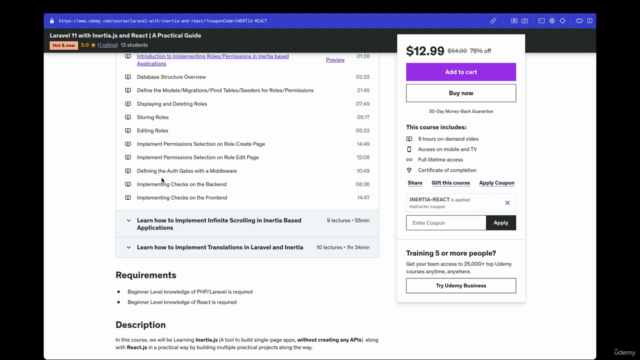Click video icon beside Introduction to Implementing Roles/Permissions
Screen dimensions: 640x360
128,56
